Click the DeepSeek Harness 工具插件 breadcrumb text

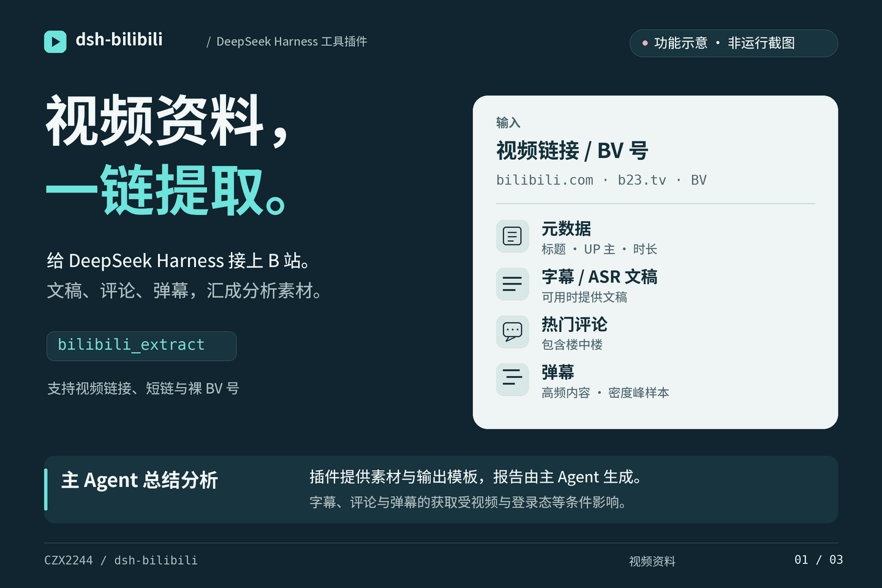292,42
